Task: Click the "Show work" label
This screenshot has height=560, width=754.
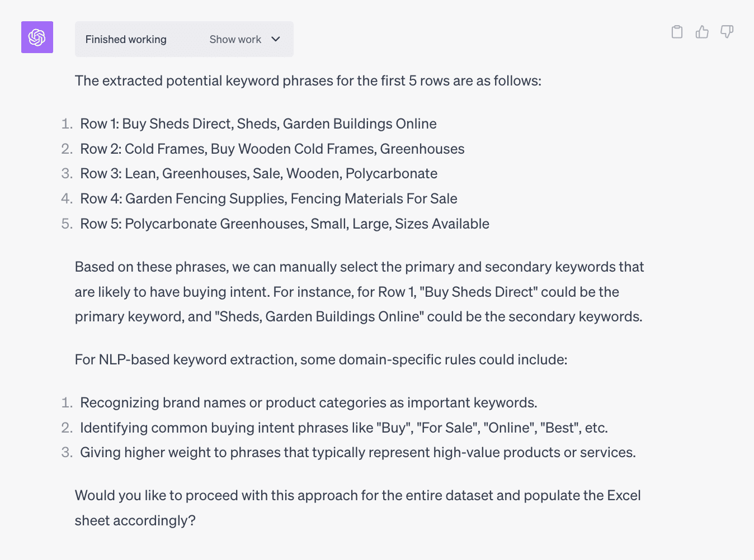Action: [x=235, y=40]
